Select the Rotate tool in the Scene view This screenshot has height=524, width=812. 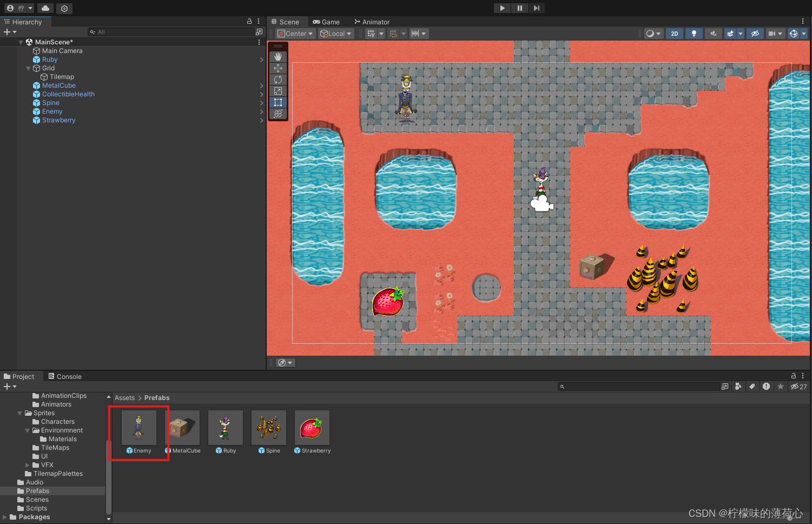pos(278,80)
